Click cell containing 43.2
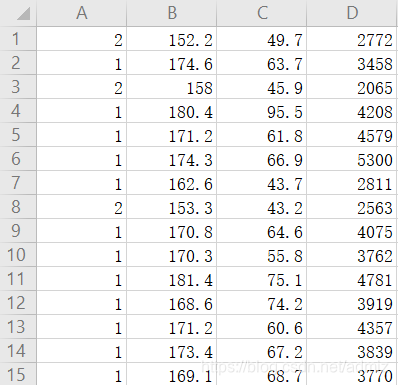The image size is (398, 385). coord(261,207)
